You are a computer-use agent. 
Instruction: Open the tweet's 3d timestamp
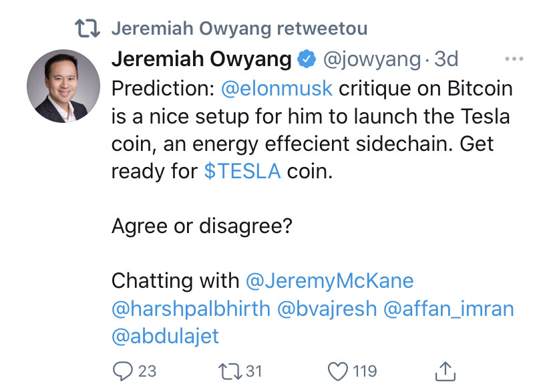point(446,59)
